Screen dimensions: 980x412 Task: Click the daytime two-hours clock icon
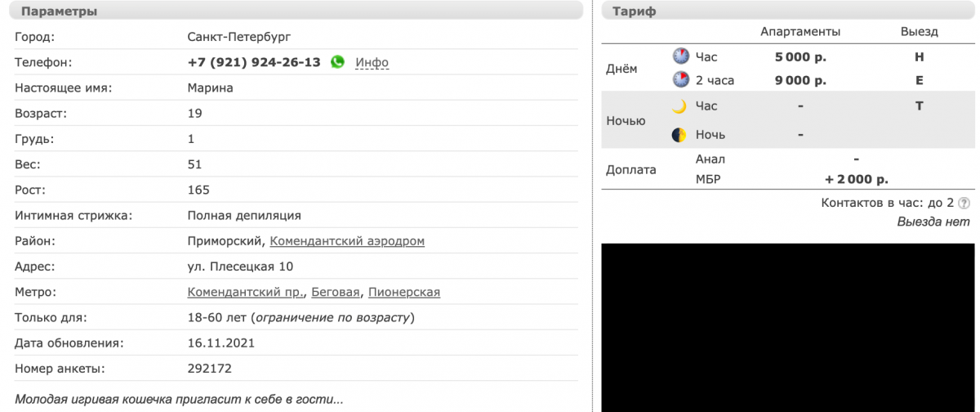(x=680, y=80)
